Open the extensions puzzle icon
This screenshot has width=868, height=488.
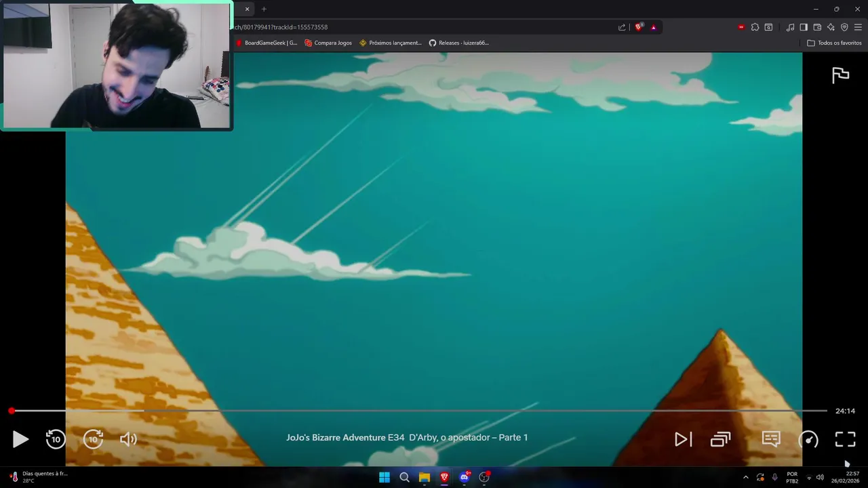click(x=755, y=27)
